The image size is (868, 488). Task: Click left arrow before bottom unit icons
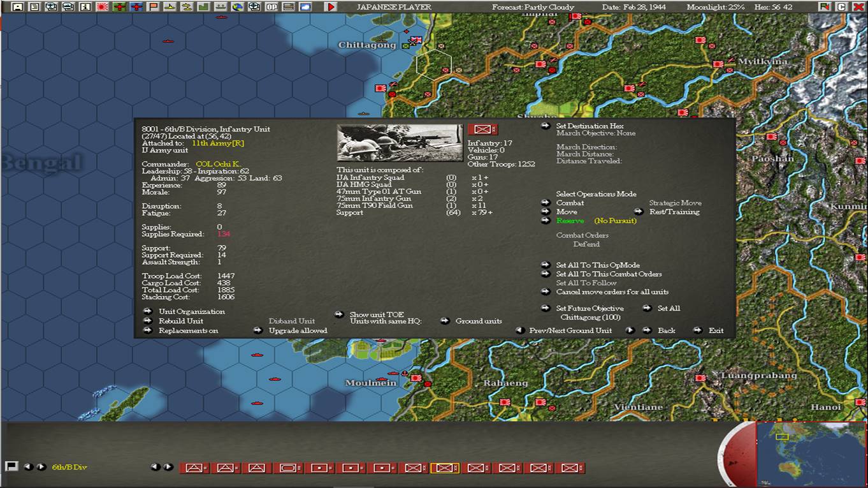tap(155, 467)
